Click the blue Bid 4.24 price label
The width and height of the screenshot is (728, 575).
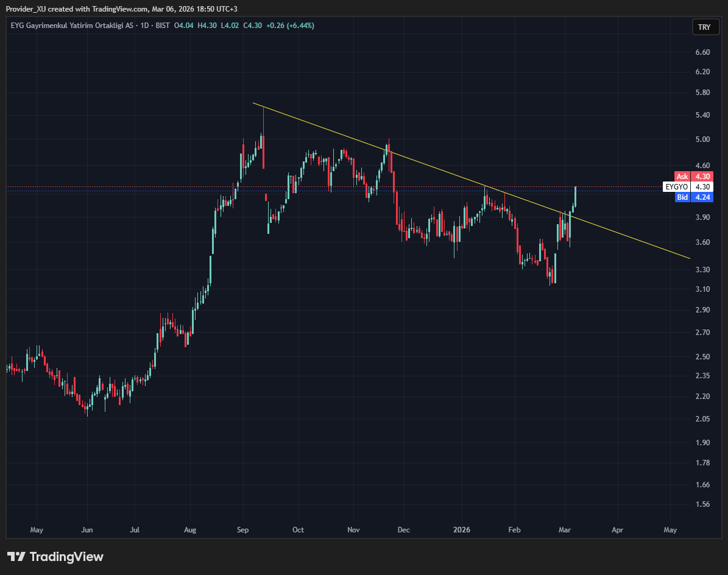(x=694, y=197)
